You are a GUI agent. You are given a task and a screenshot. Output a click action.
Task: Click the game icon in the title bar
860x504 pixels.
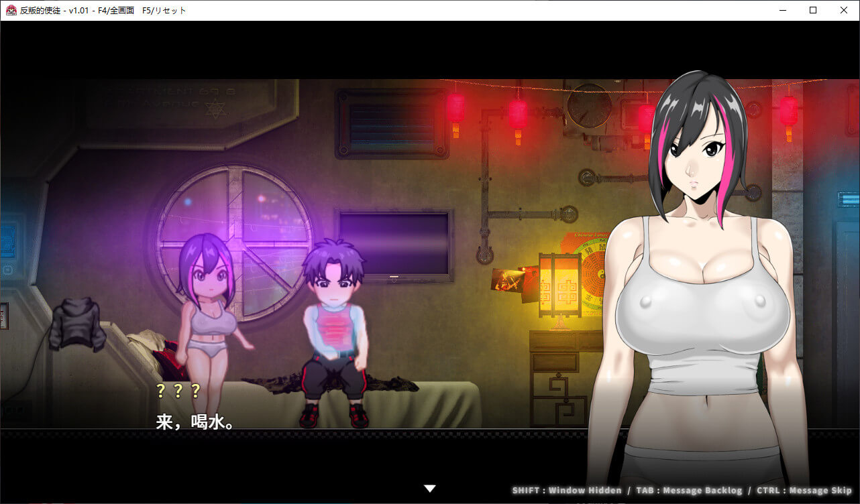tap(11, 10)
